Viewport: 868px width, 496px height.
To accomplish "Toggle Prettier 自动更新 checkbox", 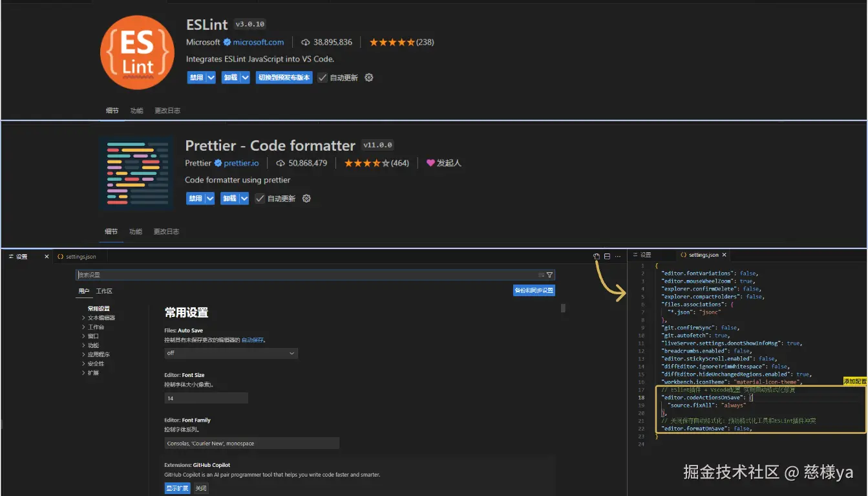I will pos(260,199).
